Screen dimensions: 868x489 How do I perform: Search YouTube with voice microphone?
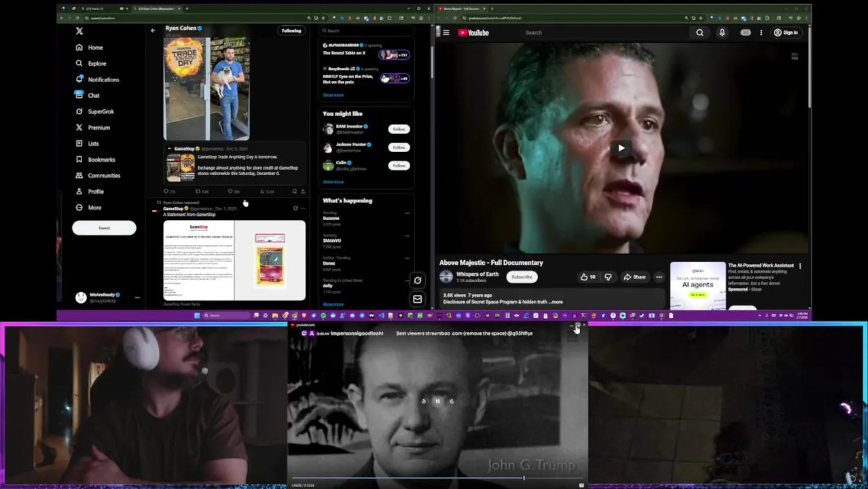click(x=722, y=33)
